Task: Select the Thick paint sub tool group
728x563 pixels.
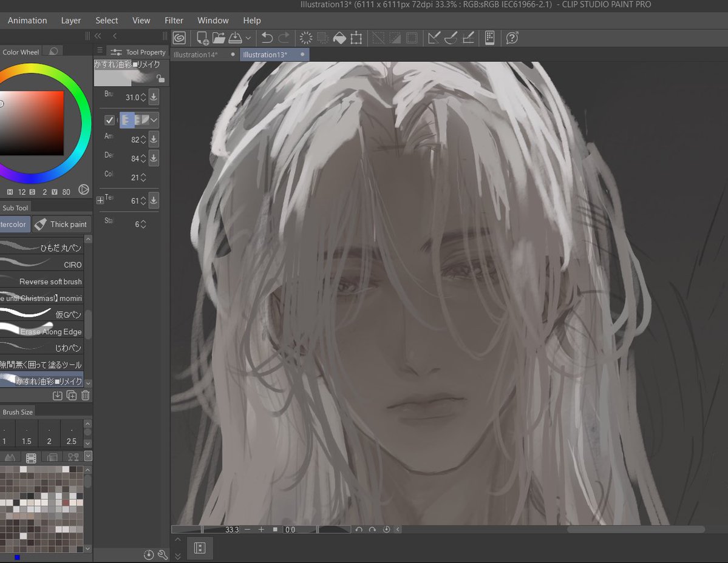Action: (x=62, y=224)
